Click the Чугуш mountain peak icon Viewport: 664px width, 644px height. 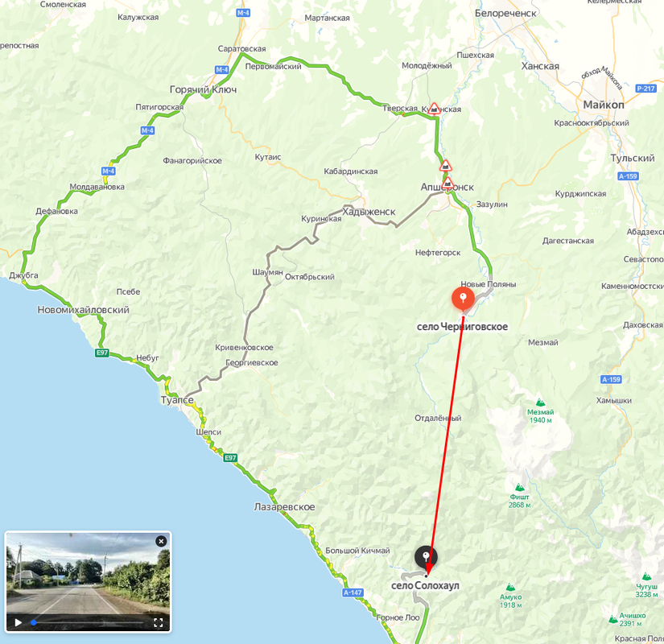tap(646, 576)
